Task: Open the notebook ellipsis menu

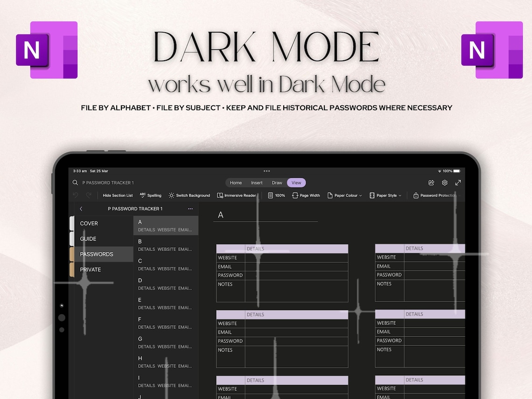Action: pyautogui.click(x=190, y=209)
